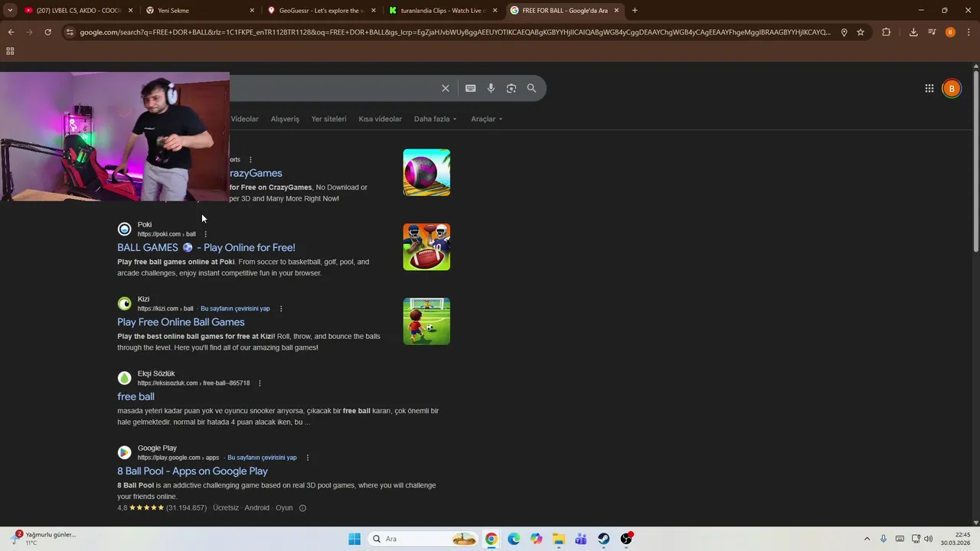This screenshot has height=551, width=980.
Task: Switch to the Kısa videolar search tab
Action: click(x=380, y=119)
